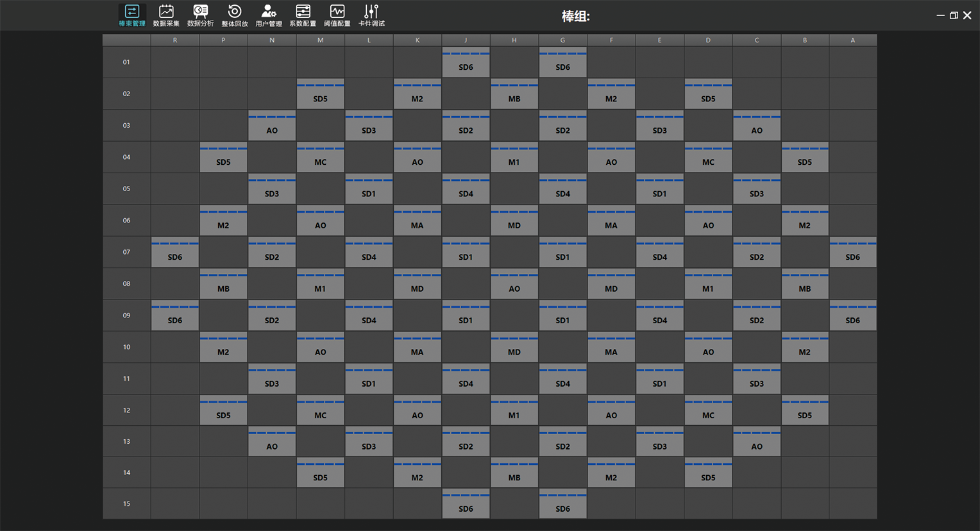Click the 整体回放 overall playback icon
Viewport: 980px width, 531px height.
pos(235,15)
